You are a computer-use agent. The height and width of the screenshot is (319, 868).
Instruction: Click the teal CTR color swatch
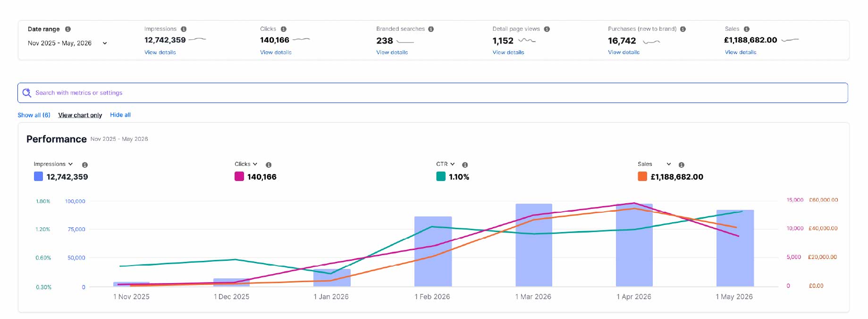click(x=441, y=176)
